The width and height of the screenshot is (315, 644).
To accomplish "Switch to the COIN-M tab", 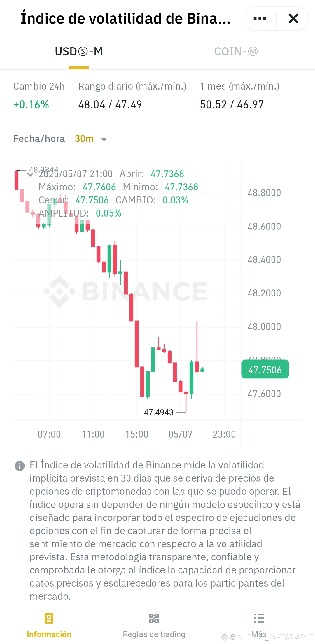I will tap(235, 52).
